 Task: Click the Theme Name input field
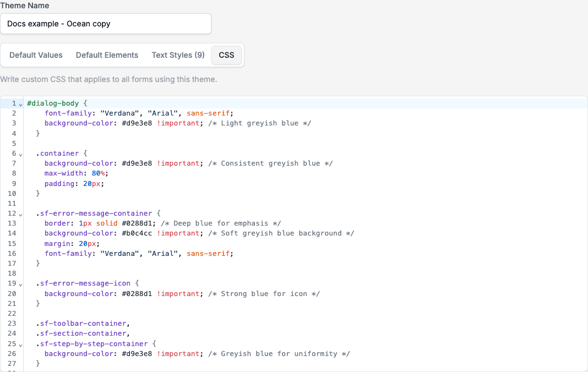tap(105, 24)
